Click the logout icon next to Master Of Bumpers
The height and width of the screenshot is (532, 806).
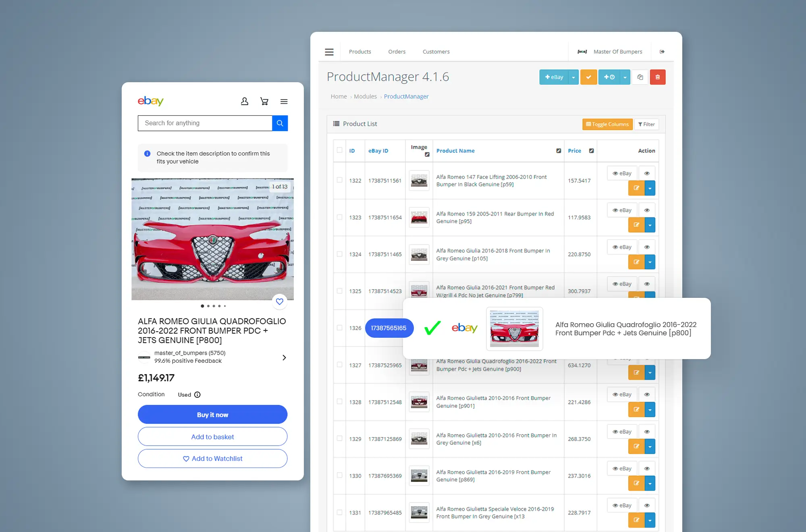[662, 52]
